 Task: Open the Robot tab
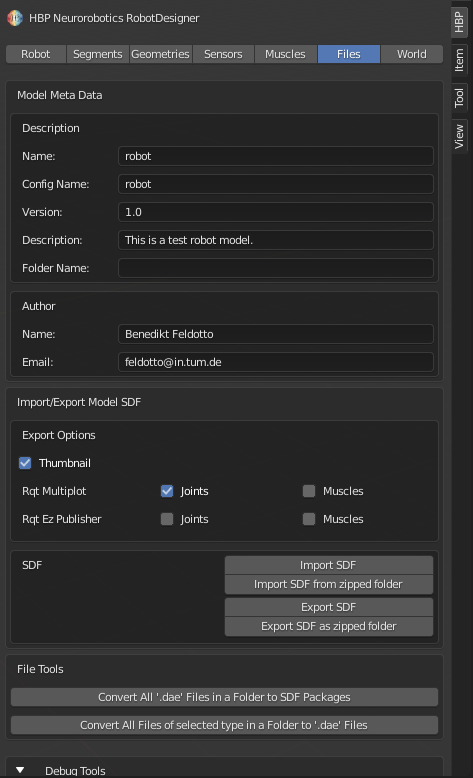click(36, 54)
